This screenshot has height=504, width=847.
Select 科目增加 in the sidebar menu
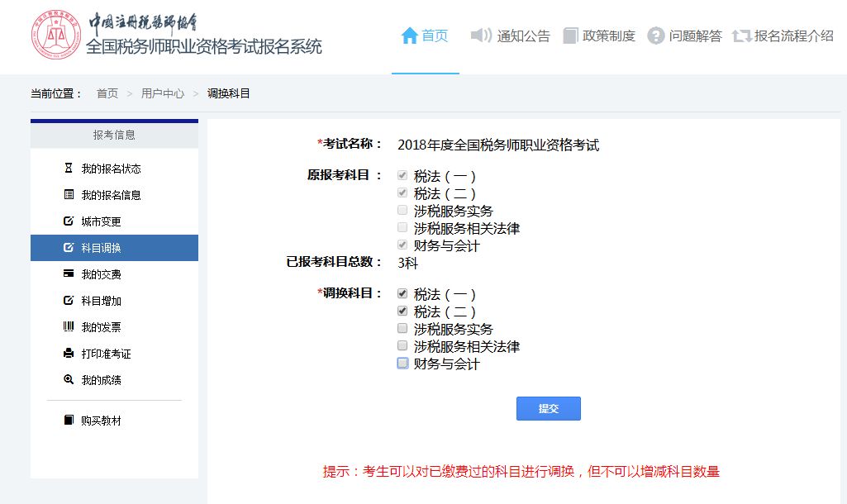click(x=101, y=301)
